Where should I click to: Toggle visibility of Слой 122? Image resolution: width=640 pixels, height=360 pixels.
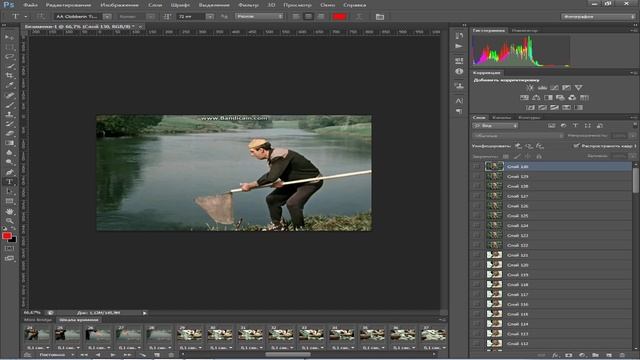pyautogui.click(x=477, y=245)
